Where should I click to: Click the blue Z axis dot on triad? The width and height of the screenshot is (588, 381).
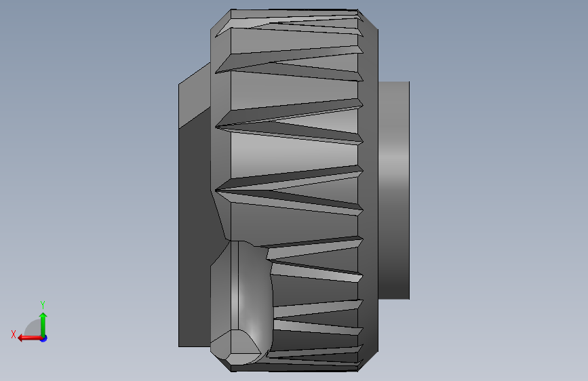tap(44, 339)
